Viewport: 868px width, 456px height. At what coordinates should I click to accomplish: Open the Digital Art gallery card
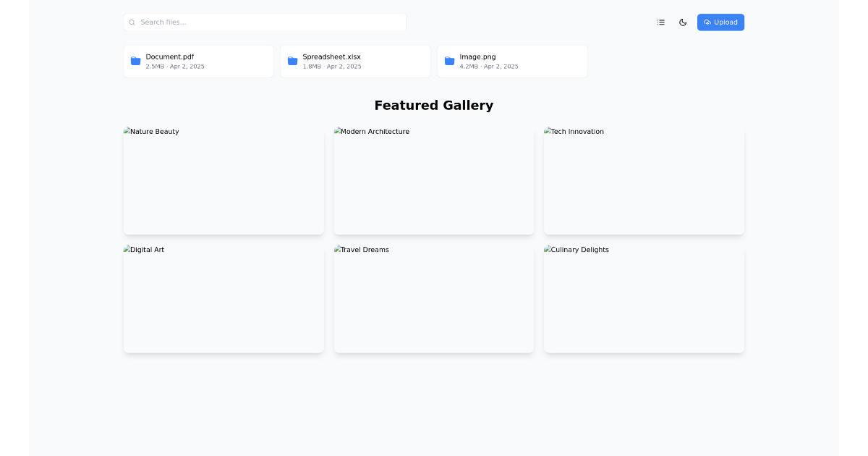tap(224, 298)
